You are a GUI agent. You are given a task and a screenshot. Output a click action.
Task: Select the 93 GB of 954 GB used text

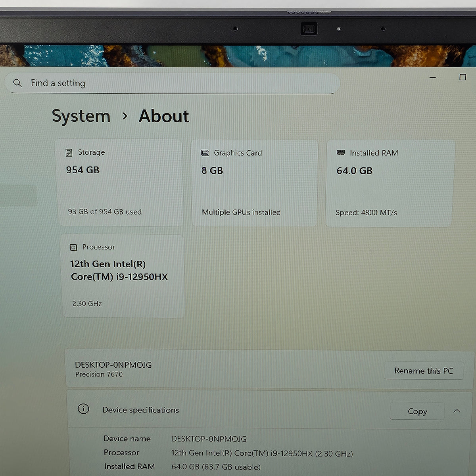[x=105, y=212]
